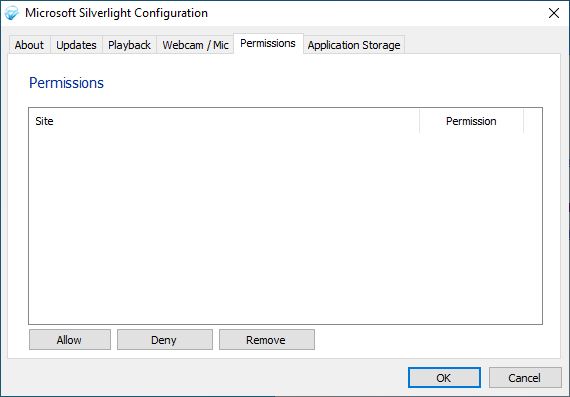Click the Deny button
This screenshot has height=397, width=570.
tap(165, 340)
